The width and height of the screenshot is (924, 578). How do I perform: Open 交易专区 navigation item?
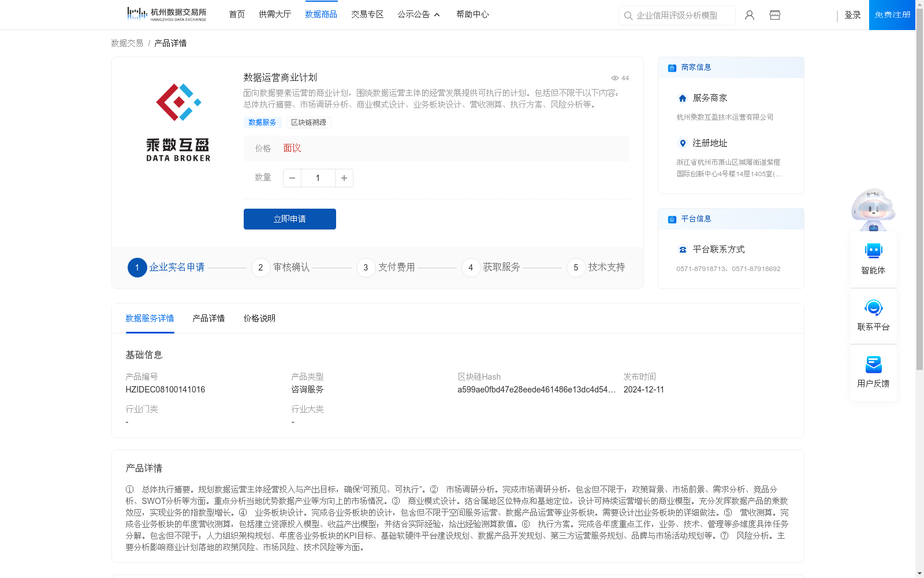point(367,14)
